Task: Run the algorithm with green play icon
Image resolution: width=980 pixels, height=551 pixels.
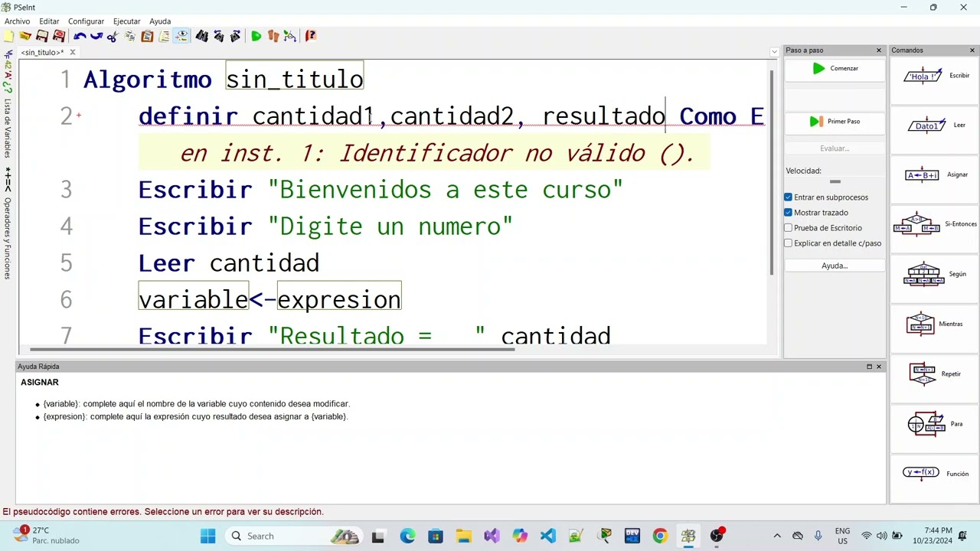Action: point(256,36)
